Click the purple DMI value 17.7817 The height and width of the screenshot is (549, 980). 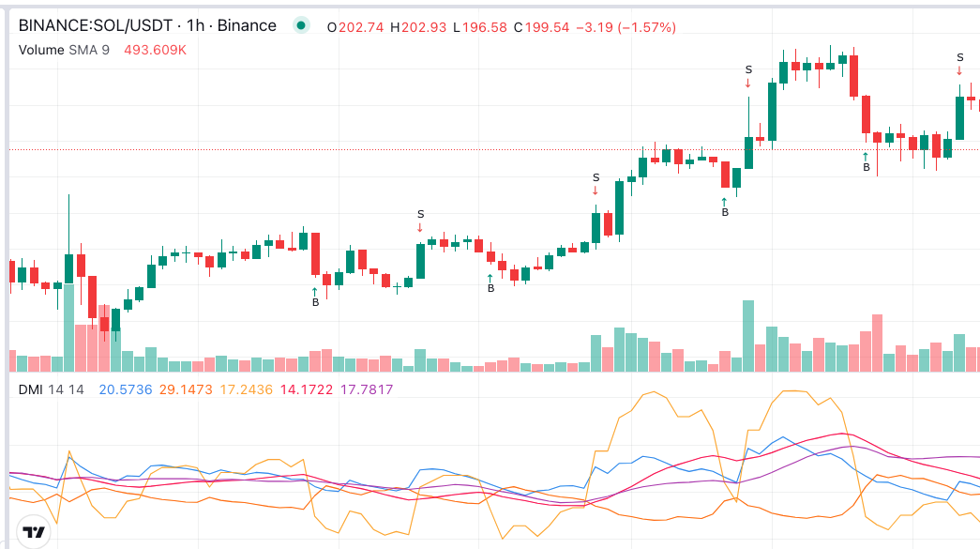tap(367, 389)
